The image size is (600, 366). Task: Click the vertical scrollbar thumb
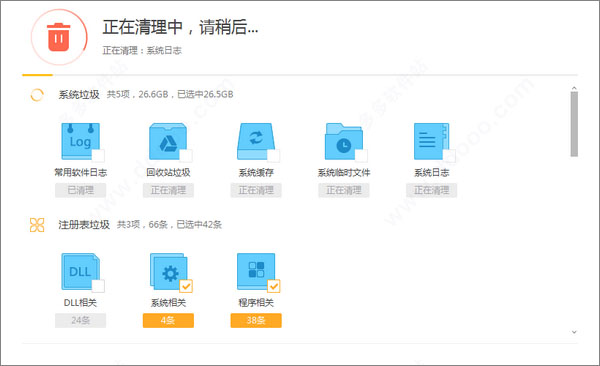pyautogui.click(x=574, y=124)
